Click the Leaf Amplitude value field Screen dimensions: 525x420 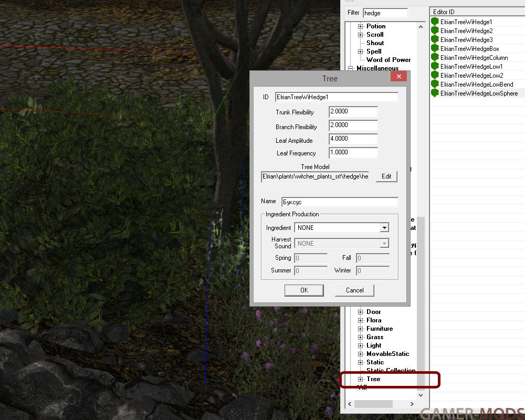[x=353, y=139]
